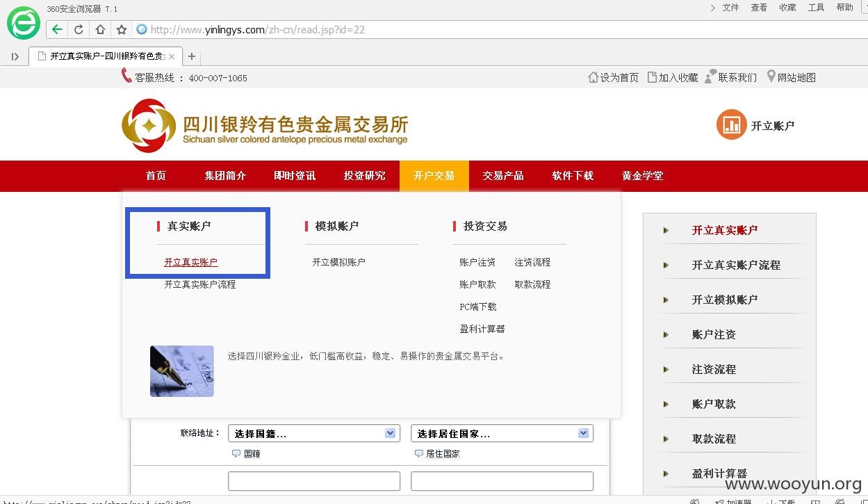Click PC端下载 link in dropdown menu
Screen dimensions: 868x504
[478, 307]
